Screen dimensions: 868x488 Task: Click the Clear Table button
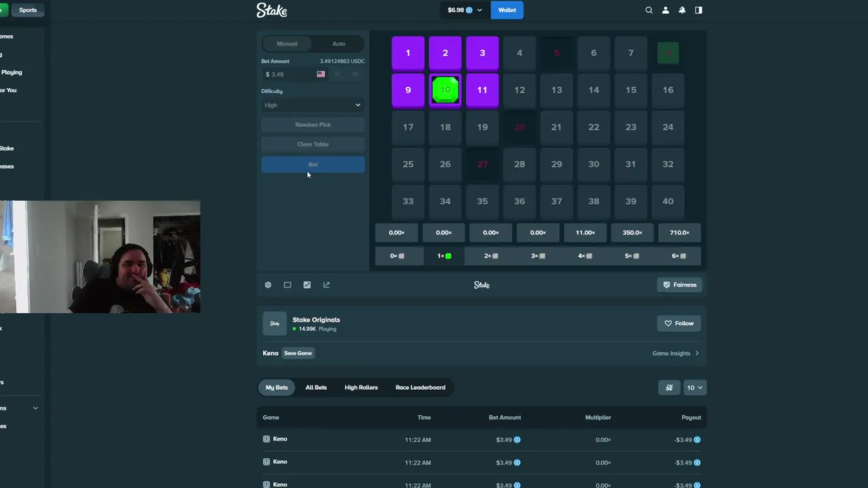coord(313,144)
